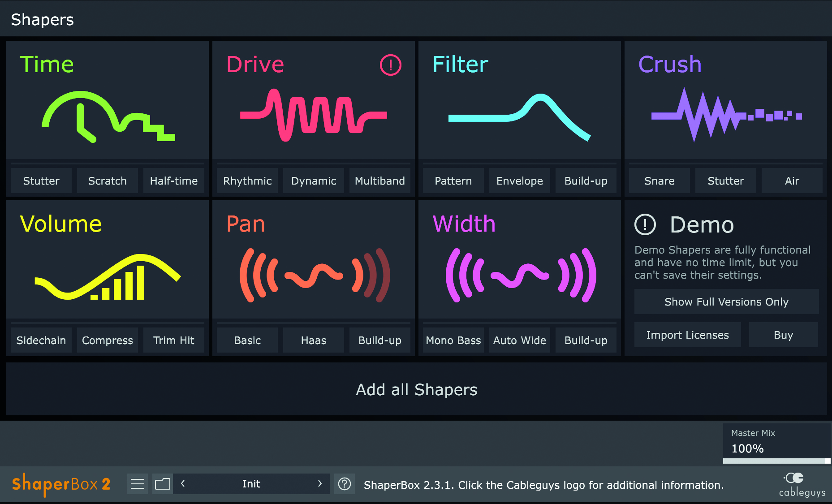The height and width of the screenshot is (504, 832).
Task: Click the Drive demo warning icon
Action: point(390,65)
